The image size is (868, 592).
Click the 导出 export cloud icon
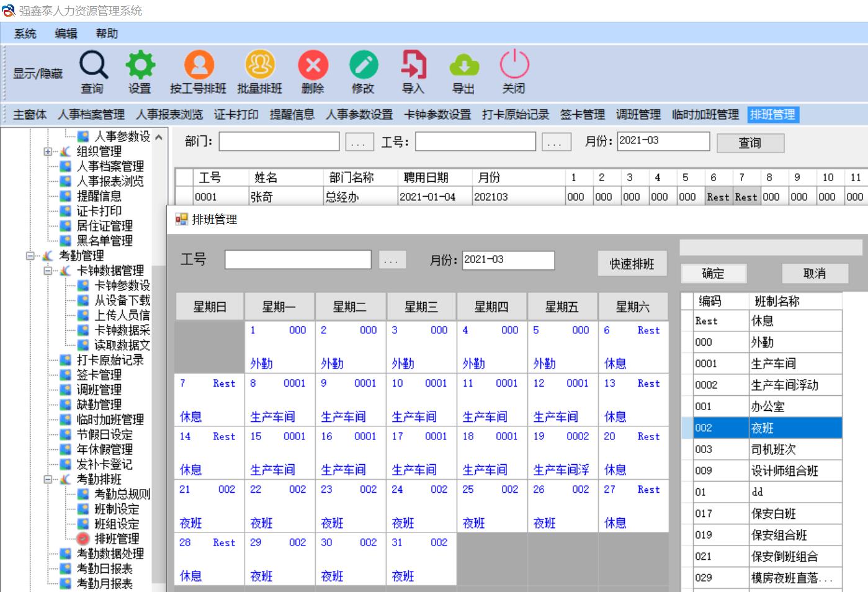pyautogui.click(x=464, y=65)
